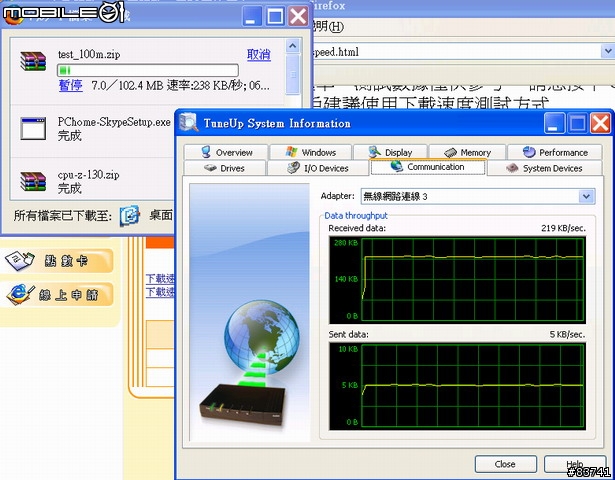Click the Windows tab flag icon
Image resolution: width=615 pixels, height=480 pixels.
[x=291, y=151]
